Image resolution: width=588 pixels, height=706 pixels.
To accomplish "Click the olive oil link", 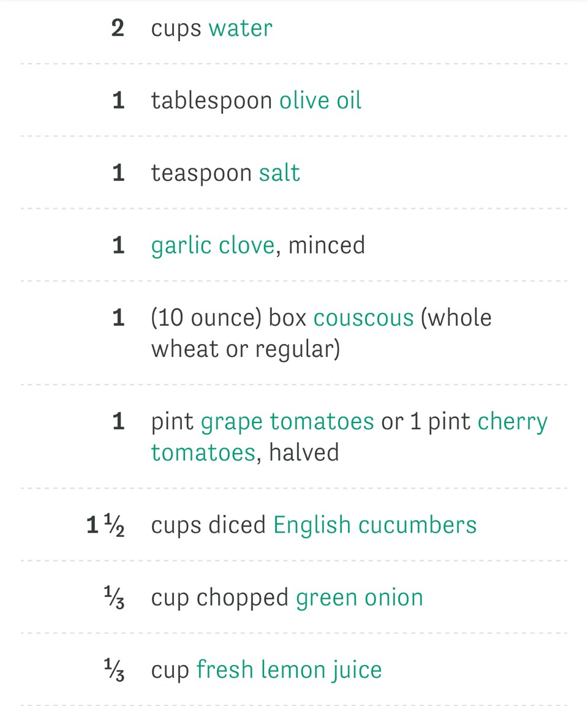I will tap(320, 101).
